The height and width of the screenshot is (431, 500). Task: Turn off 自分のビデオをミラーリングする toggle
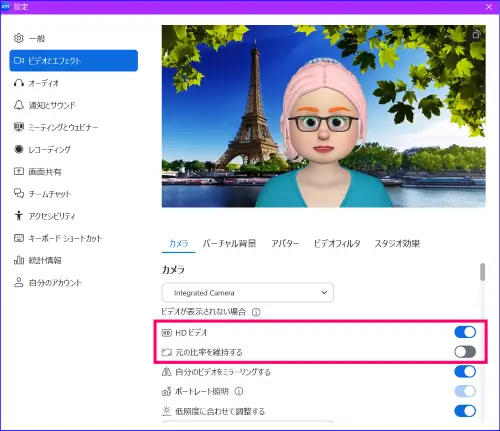pyautogui.click(x=465, y=371)
